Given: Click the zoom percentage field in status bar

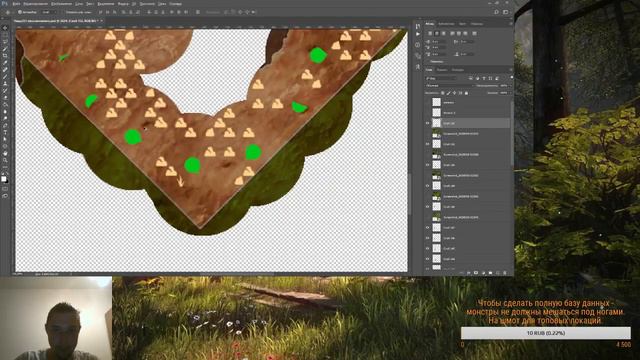Looking at the screenshot, I should click(18, 274).
